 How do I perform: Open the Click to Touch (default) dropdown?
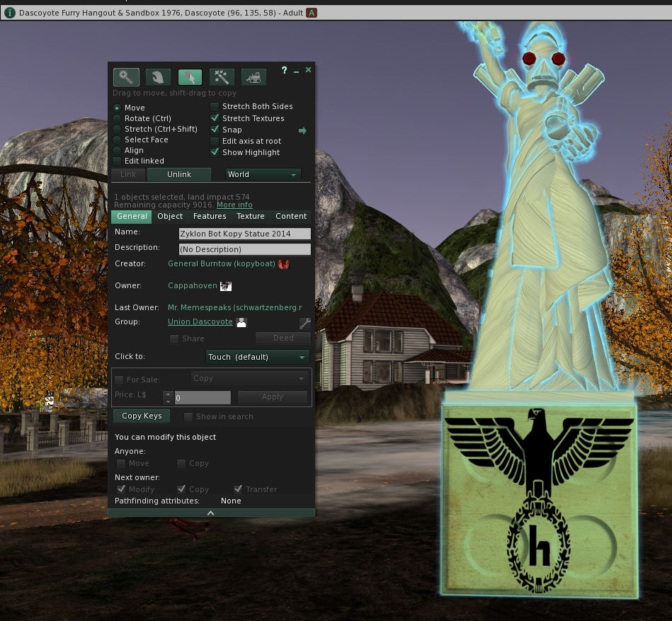[x=258, y=357]
